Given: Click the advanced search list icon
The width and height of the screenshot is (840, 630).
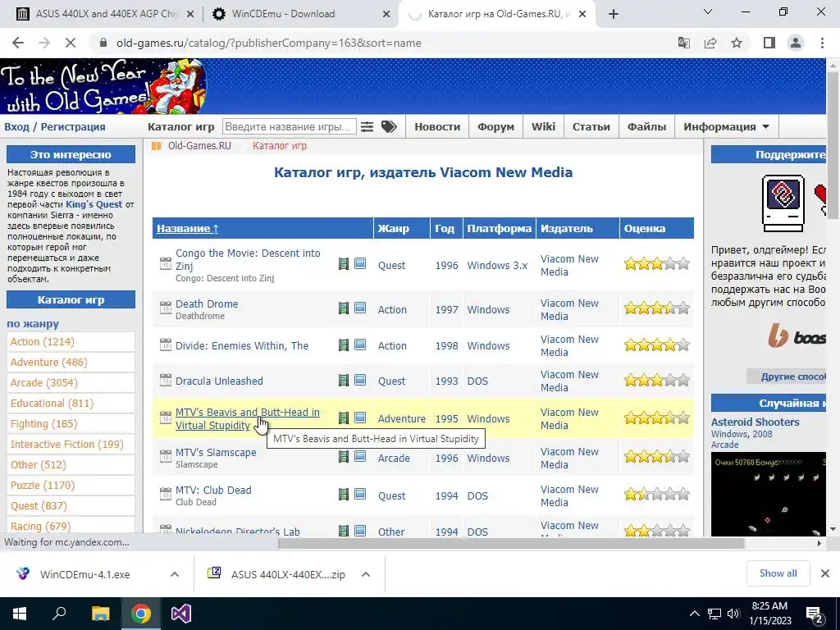Looking at the screenshot, I should (367, 127).
